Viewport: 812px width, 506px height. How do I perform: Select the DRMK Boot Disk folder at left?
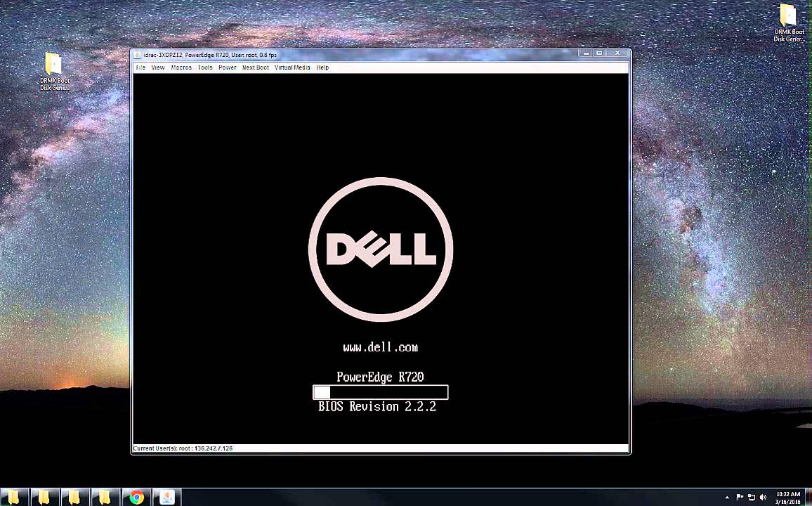(x=54, y=72)
